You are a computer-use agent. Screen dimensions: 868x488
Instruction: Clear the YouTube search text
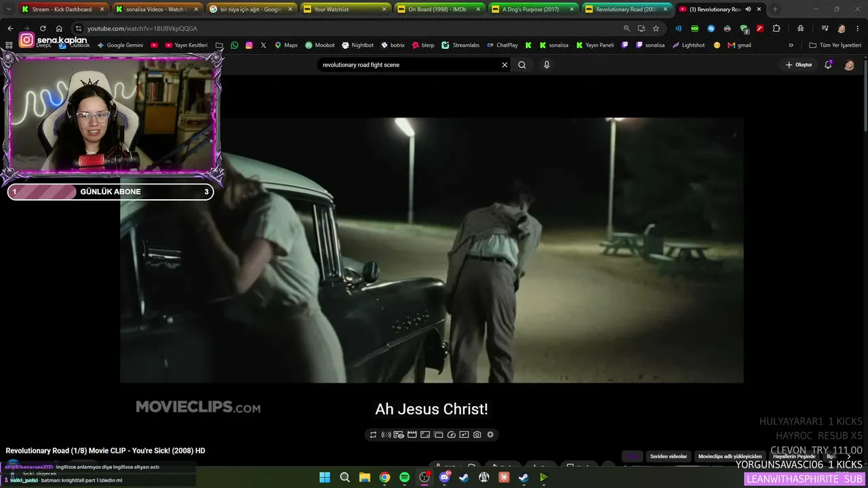click(505, 65)
